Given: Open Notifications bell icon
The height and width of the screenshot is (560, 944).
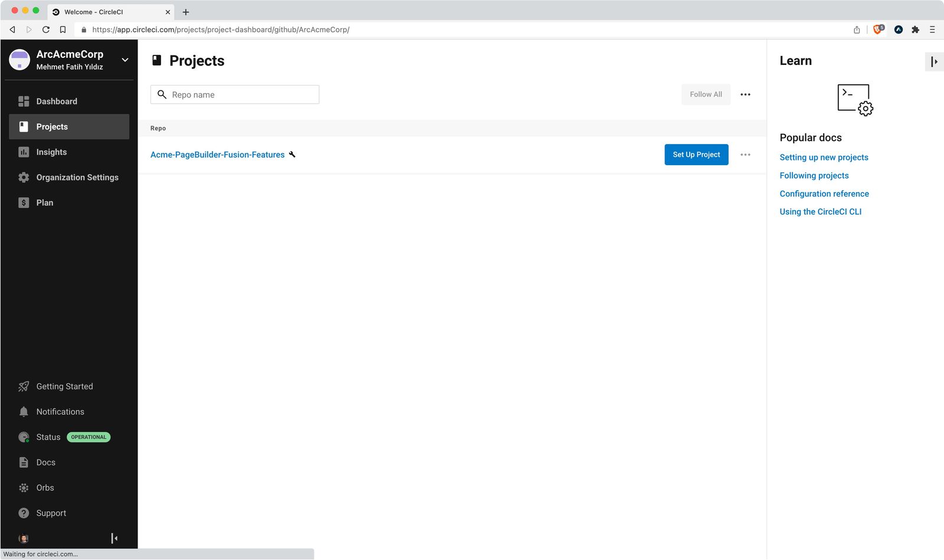Looking at the screenshot, I should point(24,412).
